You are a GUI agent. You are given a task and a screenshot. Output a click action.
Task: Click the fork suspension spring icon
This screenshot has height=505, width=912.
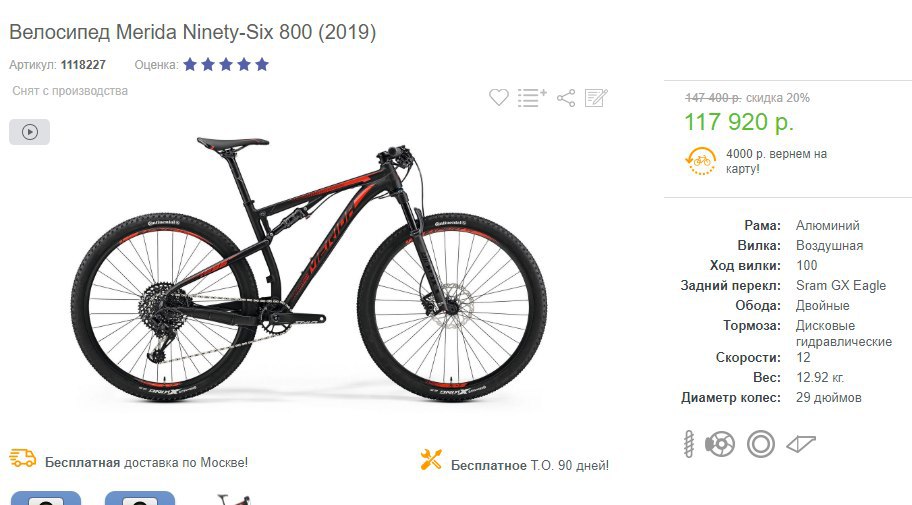689,444
